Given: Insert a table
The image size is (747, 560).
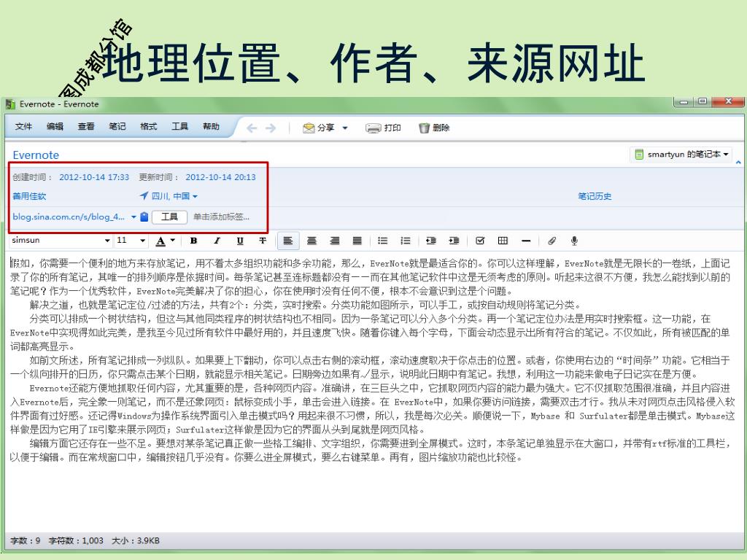Looking at the screenshot, I should click(x=503, y=241).
